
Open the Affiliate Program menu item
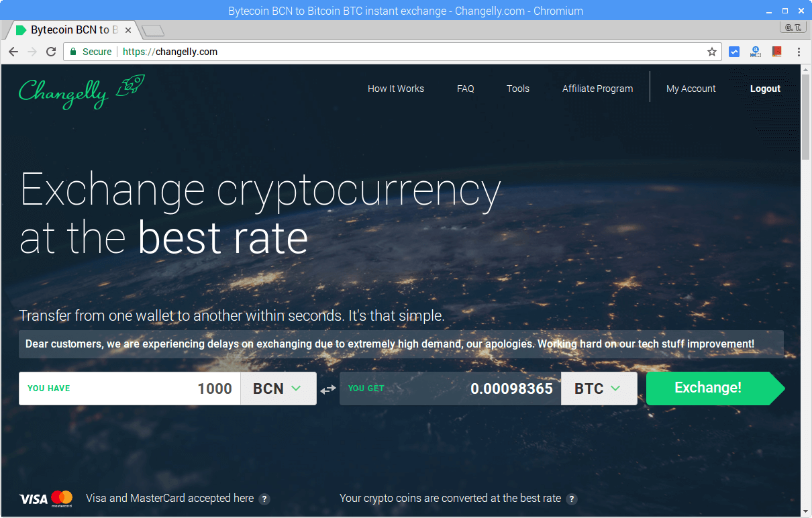[597, 89]
